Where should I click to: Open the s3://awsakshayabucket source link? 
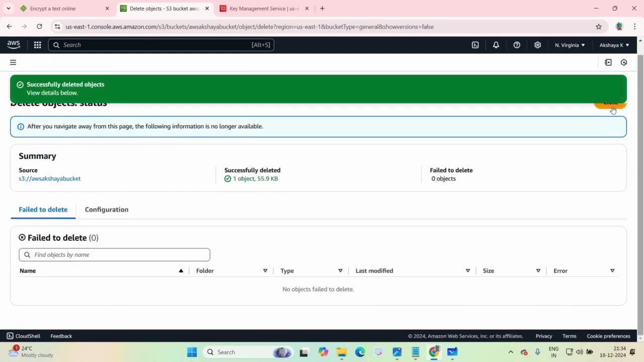pyautogui.click(x=49, y=178)
